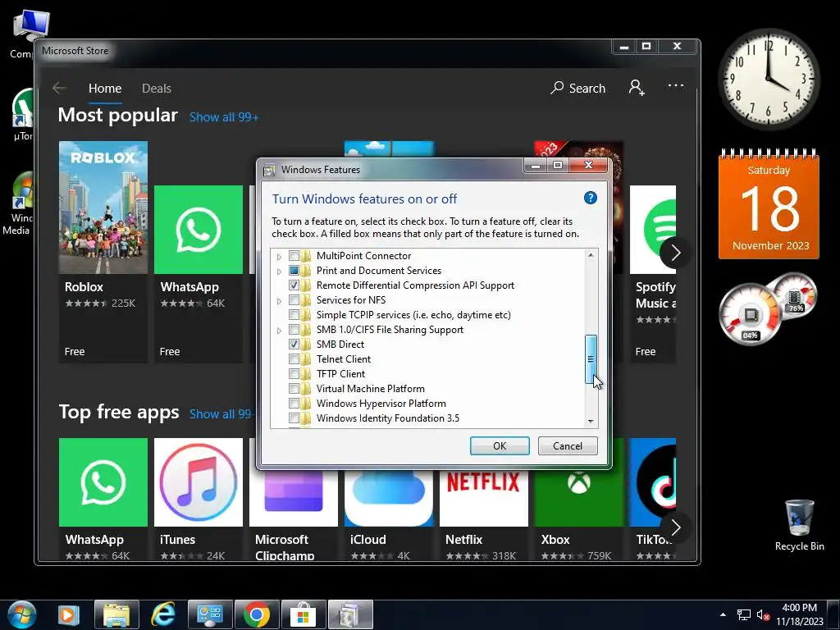Check the MultiPoint Connector checkbox
Screen dimensions: 840x630
coord(294,256)
